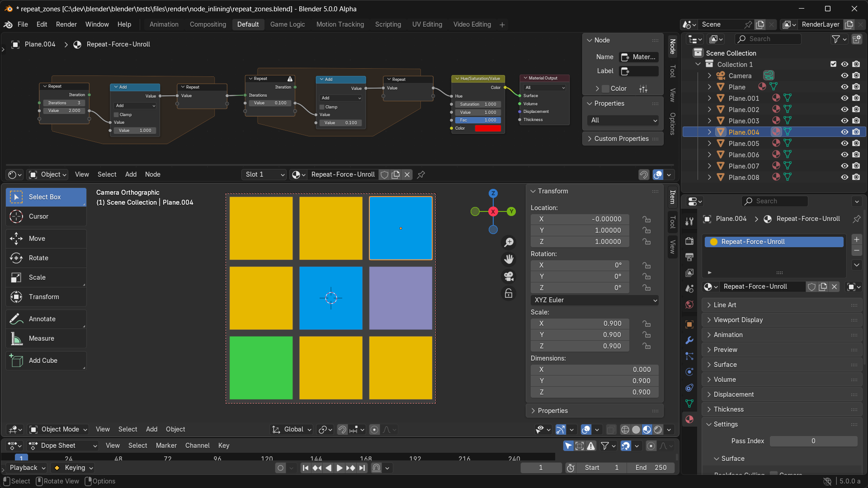Hide Plane.004 in the viewport
868x488 pixels.
point(844,132)
